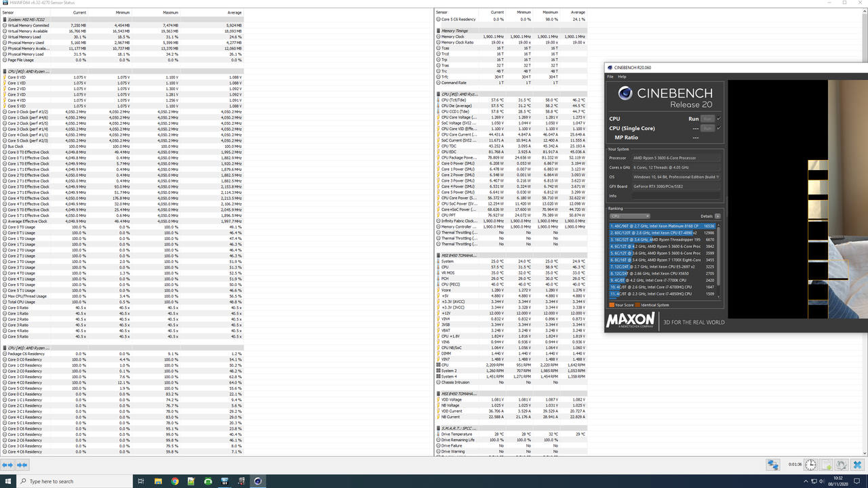Click Run button for CPU (Single Core)
The image size is (868, 488).
(x=707, y=128)
